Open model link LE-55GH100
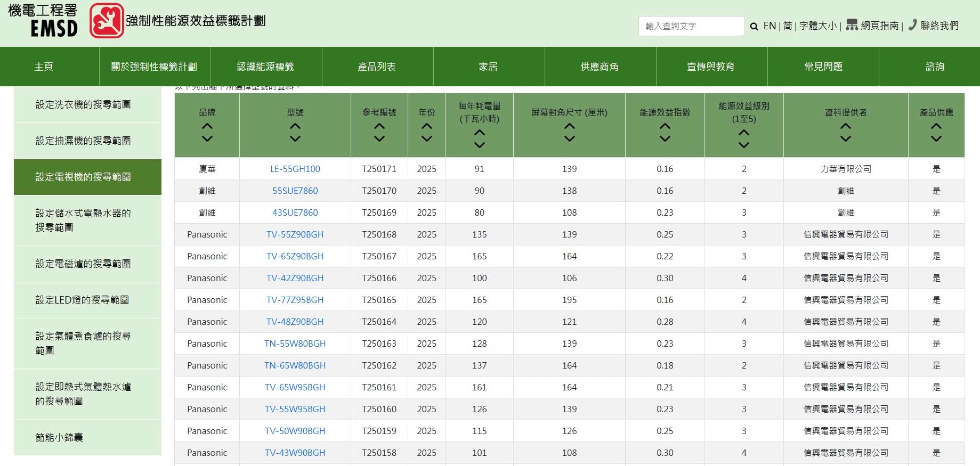 point(295,169)
